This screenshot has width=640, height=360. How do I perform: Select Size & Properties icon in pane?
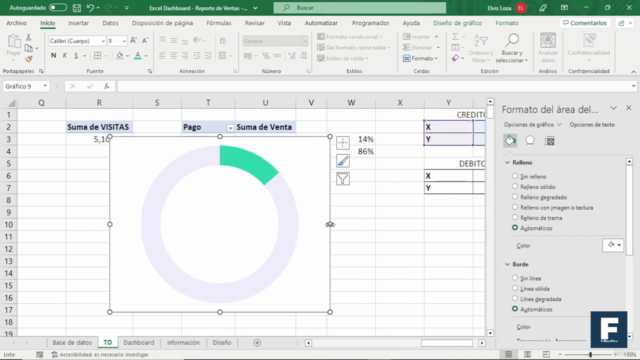click(550, 141)
